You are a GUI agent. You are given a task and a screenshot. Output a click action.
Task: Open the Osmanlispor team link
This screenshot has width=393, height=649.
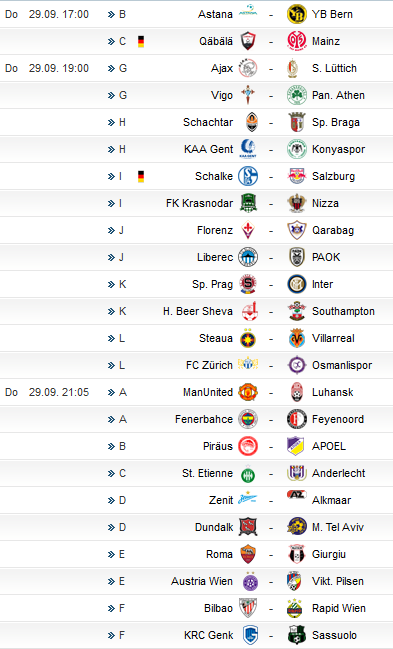pos(342,365)
